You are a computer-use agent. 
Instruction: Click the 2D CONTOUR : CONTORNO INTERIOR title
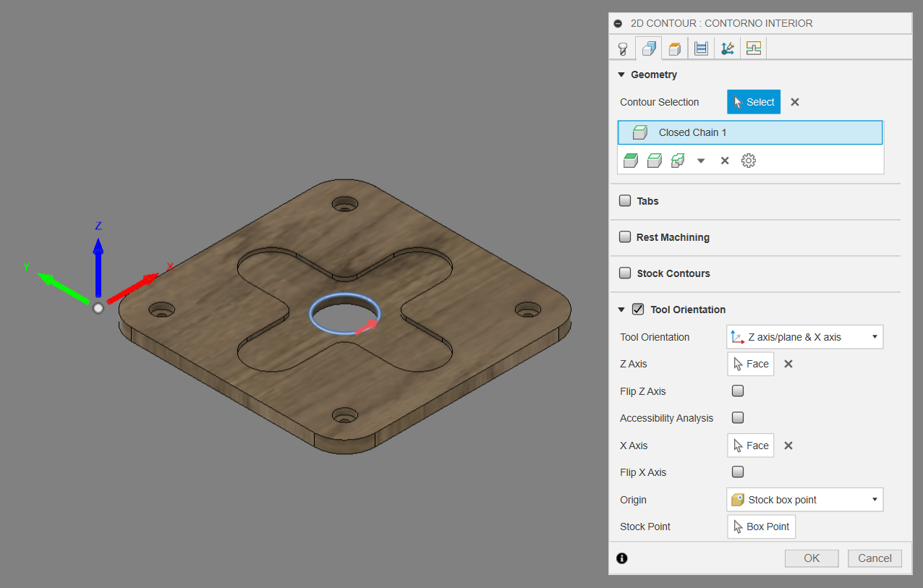[722, 23]
